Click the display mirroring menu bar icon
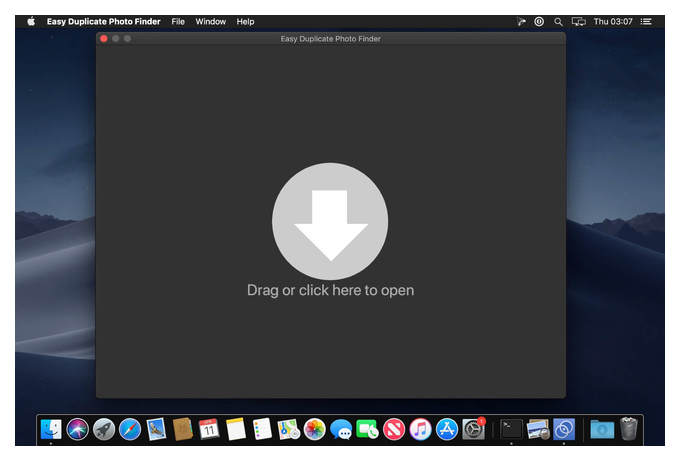Screen dimensions: 680x461 [579, 22]
